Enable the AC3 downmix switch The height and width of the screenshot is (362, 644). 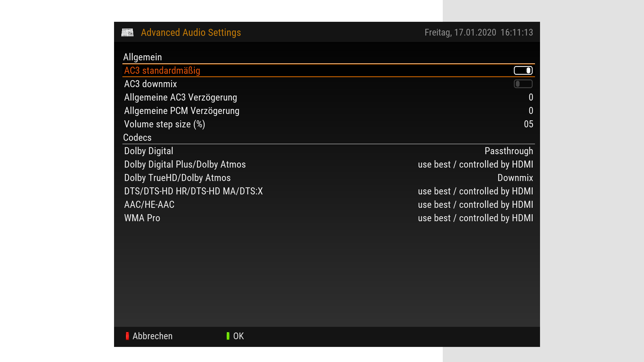pos(523,84)
